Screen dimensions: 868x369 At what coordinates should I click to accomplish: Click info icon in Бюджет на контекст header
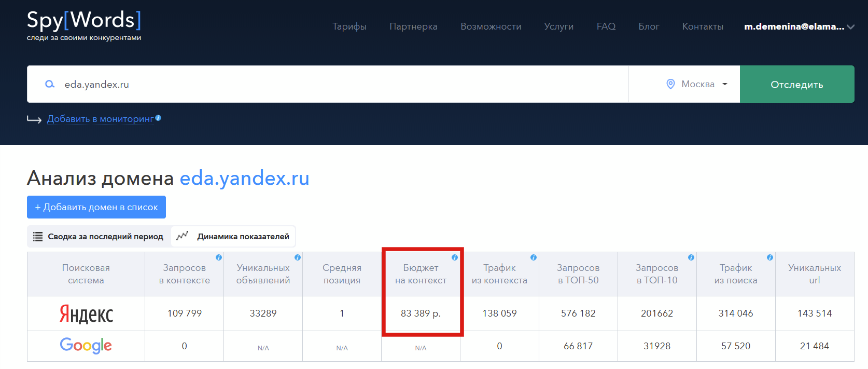pyautogui.click(x=455, y=257)
